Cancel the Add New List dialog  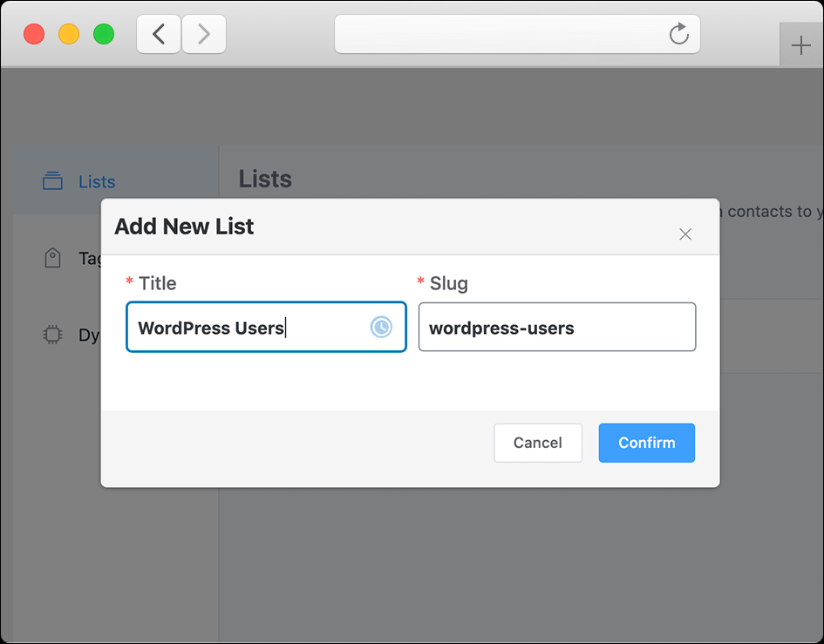538,443
